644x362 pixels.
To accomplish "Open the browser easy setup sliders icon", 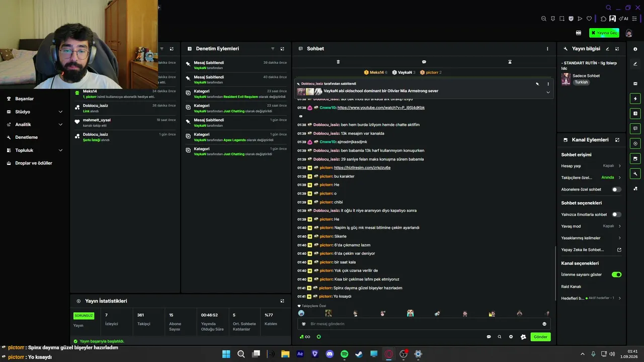I will coord(634,19).
